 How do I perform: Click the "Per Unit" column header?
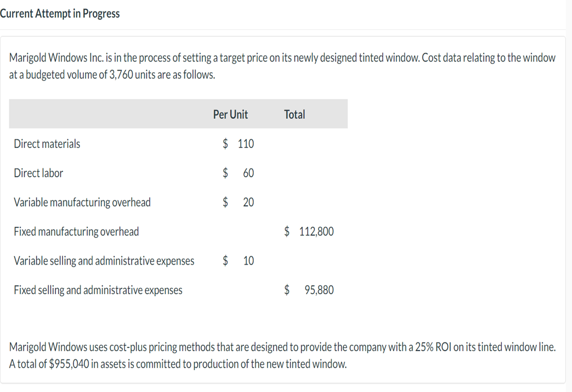point(230,114)
